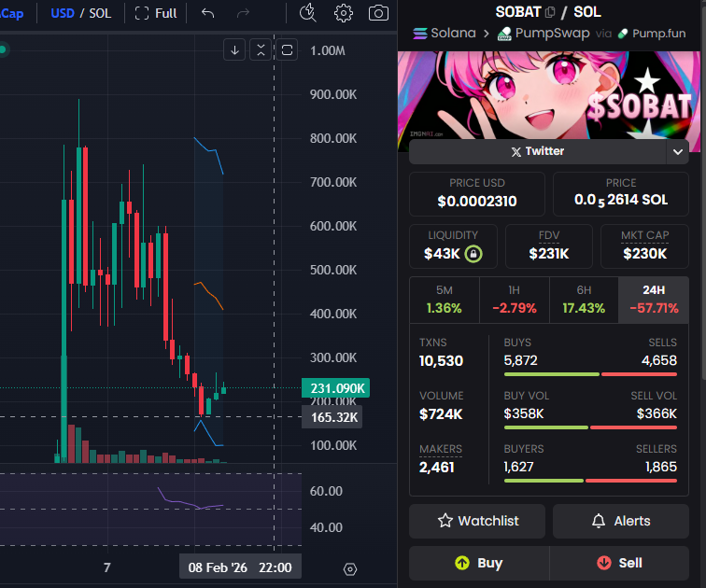Open the Solana chain link

click(x=445, y=34)
